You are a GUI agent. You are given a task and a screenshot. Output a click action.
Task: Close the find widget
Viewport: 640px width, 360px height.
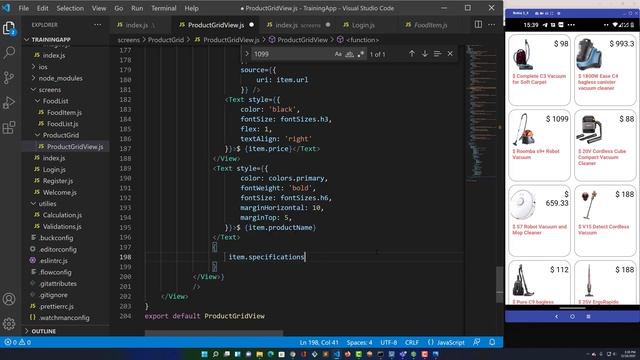pos(450,54)
